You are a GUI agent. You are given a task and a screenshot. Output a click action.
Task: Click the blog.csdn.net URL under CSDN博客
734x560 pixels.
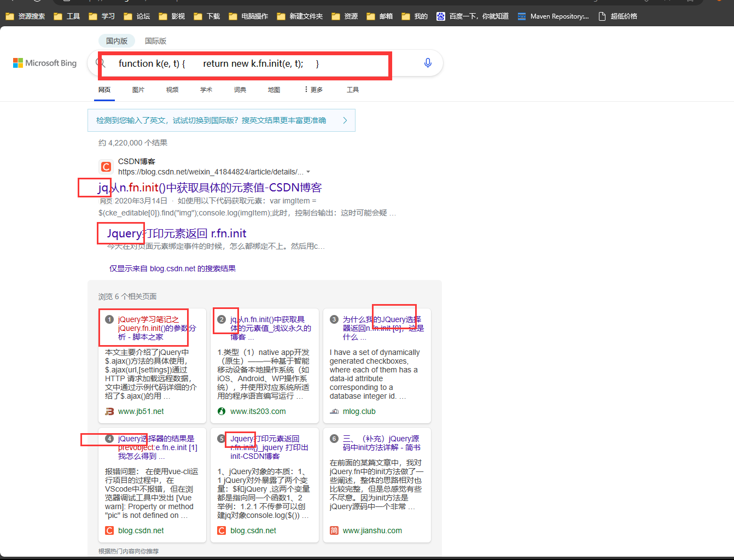pos(211,172)
